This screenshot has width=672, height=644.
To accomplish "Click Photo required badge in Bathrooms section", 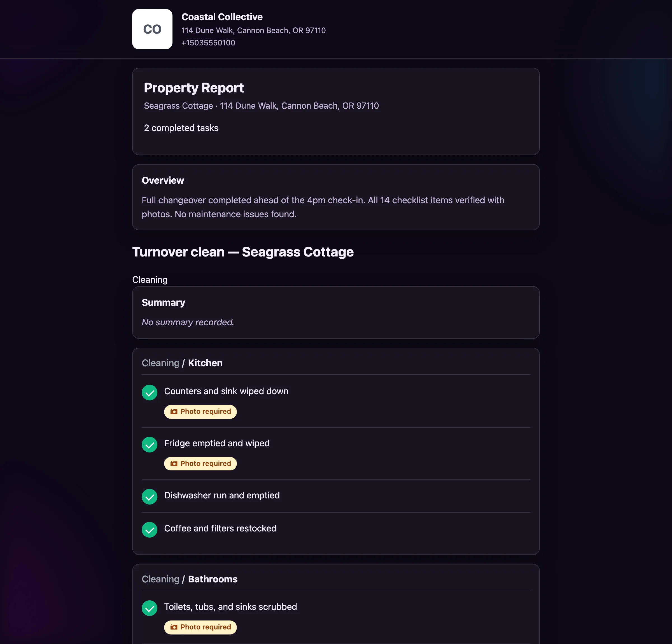I will point(200,627).
